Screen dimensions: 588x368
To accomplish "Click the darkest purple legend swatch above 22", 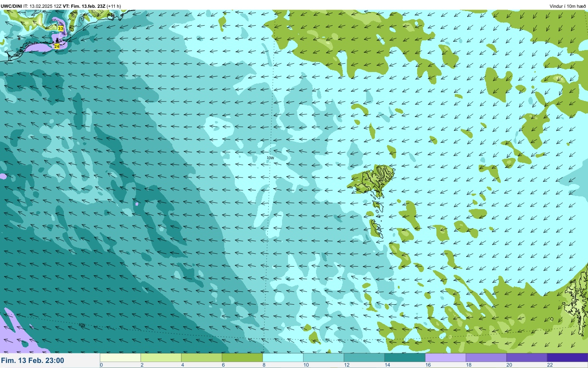I will click(567, 357).
